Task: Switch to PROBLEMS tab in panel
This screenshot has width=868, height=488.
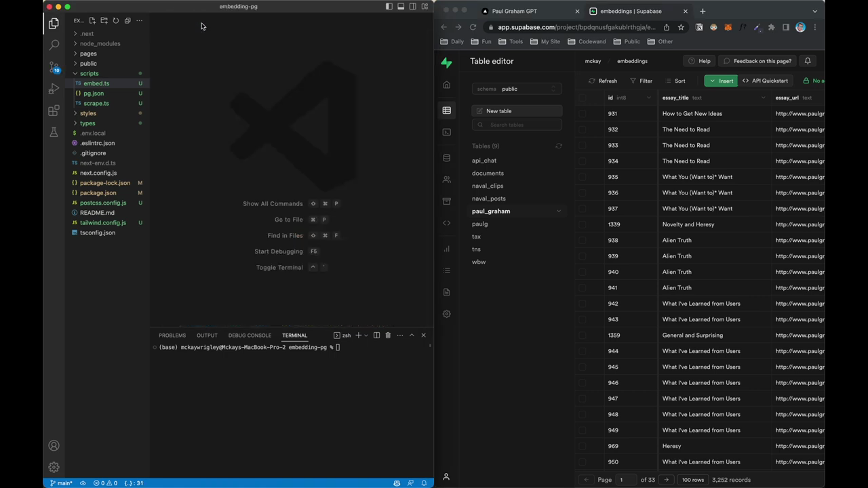Action: pos(172,335)
